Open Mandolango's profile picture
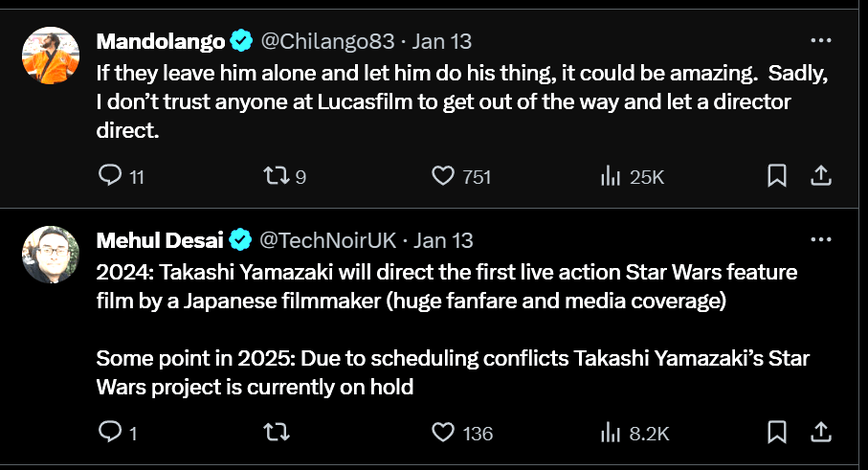The width and height of the screenshot is (868, 470). tap(50, 56)
